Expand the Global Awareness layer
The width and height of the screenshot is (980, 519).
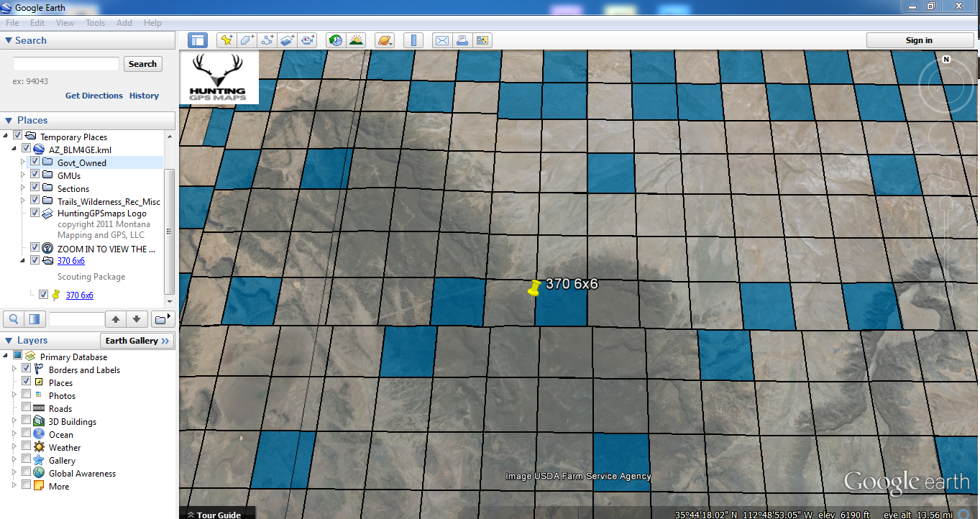[x=14, y=473]
